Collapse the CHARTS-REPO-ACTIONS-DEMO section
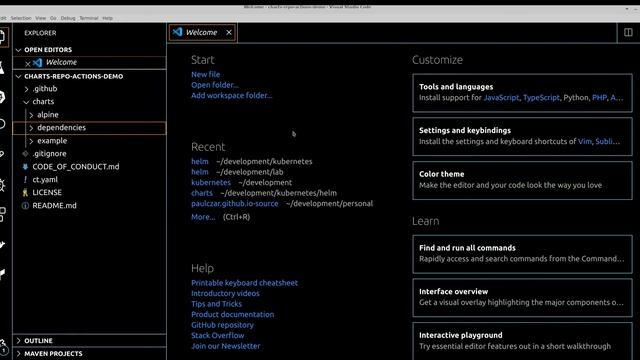Screen dimensions: 640x360 18,76
